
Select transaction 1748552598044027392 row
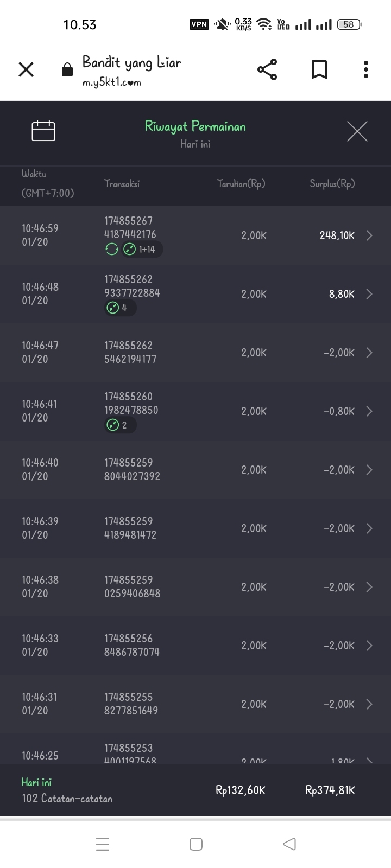195,470
